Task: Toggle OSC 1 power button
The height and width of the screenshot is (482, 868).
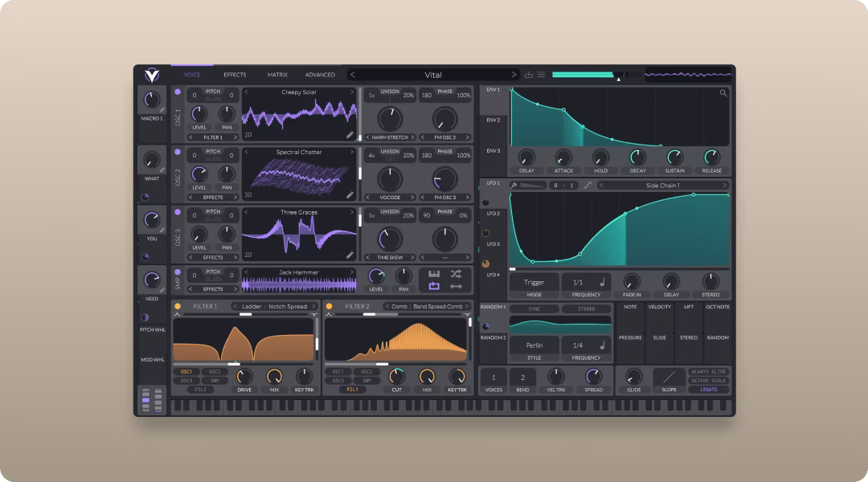Action: [178, 92]
